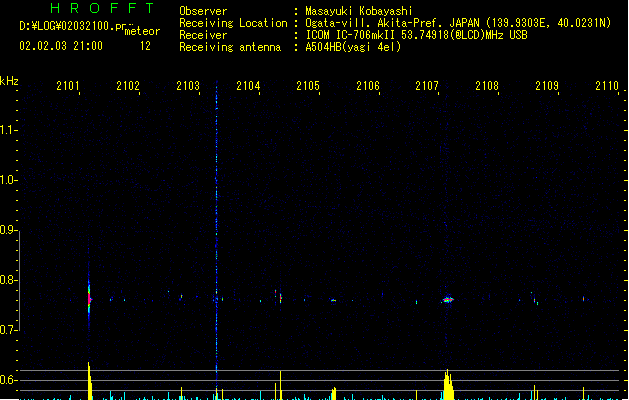Click the kHz axis unit label
629x400 pixels.
9,81
